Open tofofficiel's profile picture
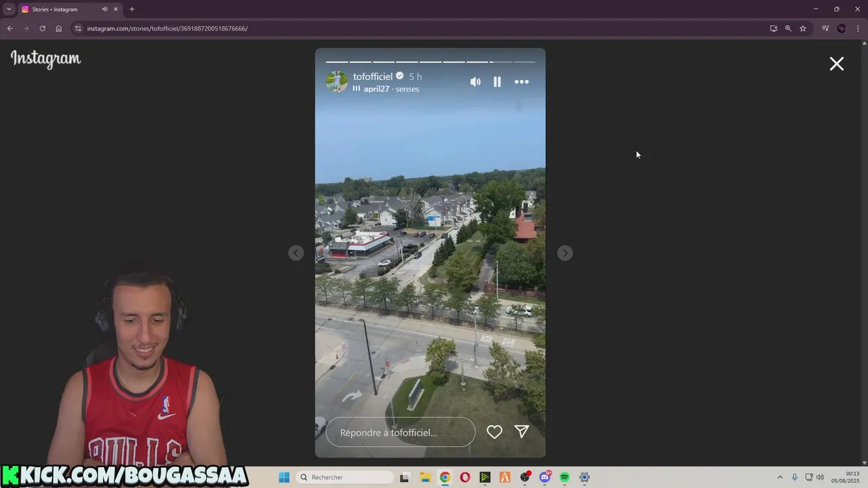This screenshot has width=868, height=488. (337, 81)
